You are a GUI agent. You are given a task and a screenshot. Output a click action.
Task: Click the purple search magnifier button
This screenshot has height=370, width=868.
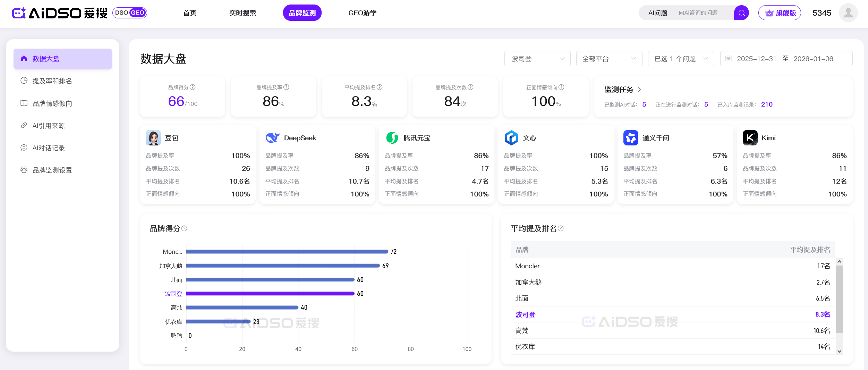(741, 13)
